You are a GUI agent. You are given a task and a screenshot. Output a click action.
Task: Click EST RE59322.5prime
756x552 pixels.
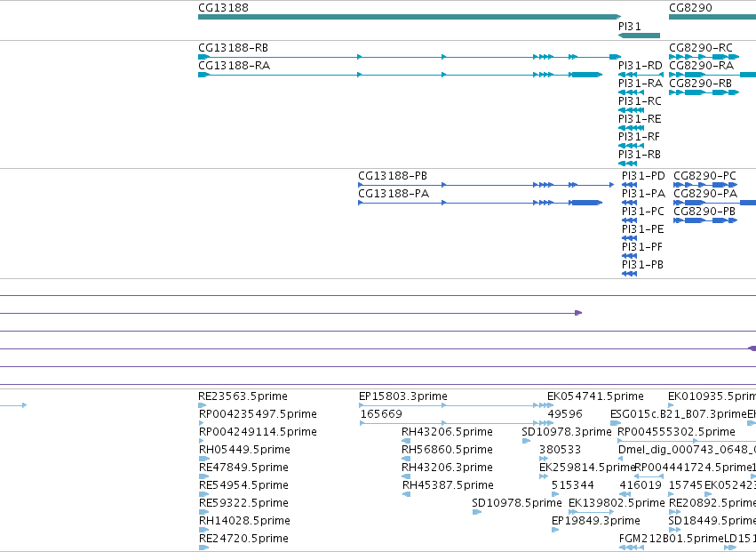pyautogui.click(x=243, y=503)
